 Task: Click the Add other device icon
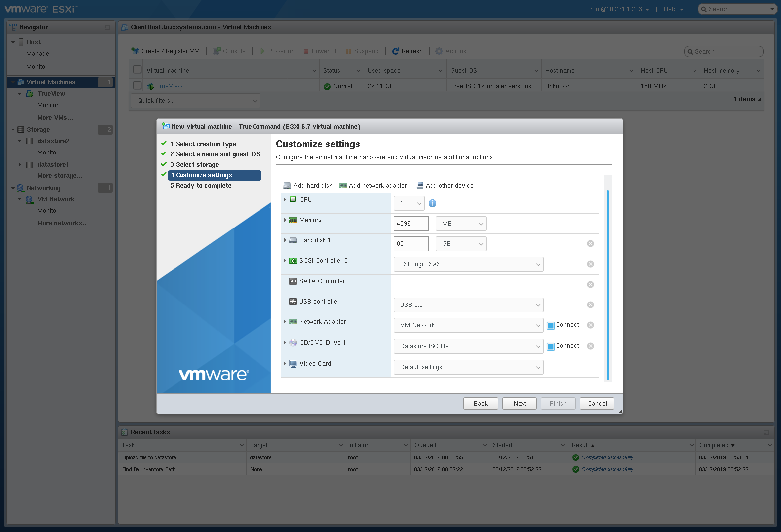[x=420, y=186]
